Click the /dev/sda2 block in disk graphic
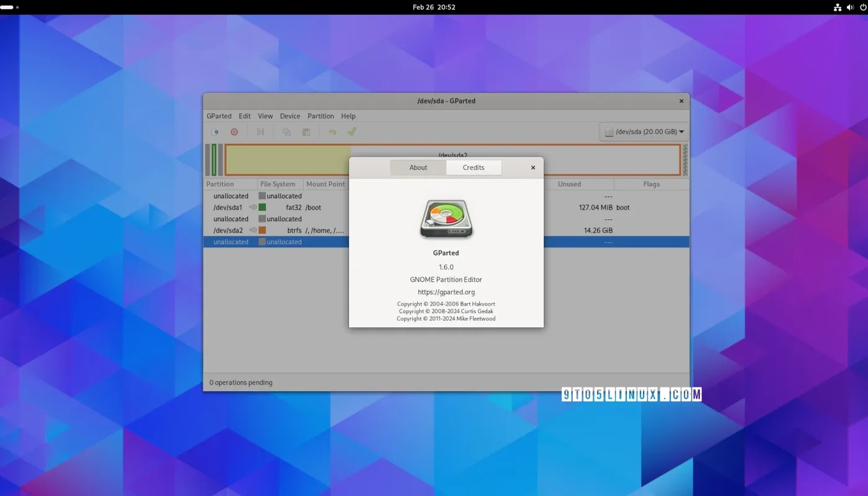 click(453, 160)
